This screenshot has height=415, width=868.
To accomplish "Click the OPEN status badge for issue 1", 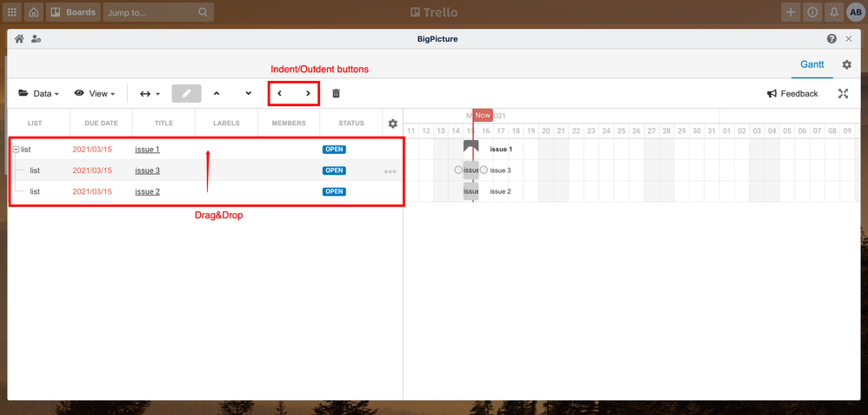I will tap(334, 149).
